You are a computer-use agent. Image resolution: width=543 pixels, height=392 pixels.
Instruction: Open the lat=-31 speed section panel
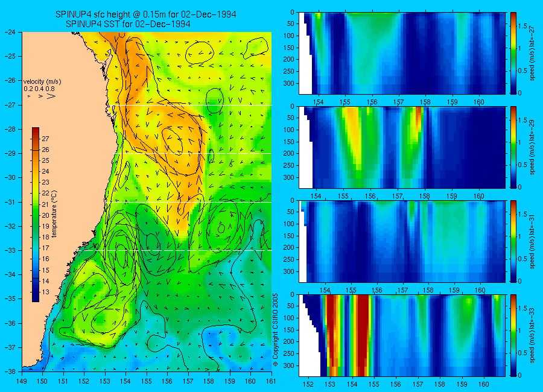[x=402, y=241]
